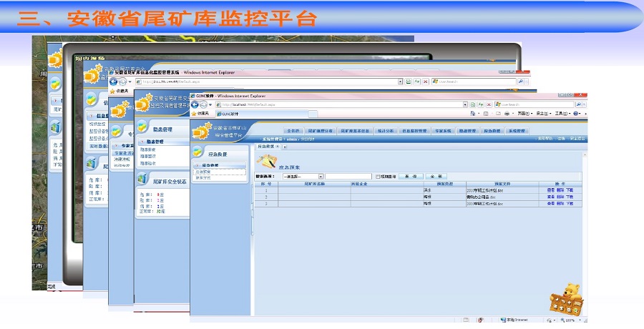
Task: Click the 安全退出 link in the blue header bar
Action: coord(577,139)
